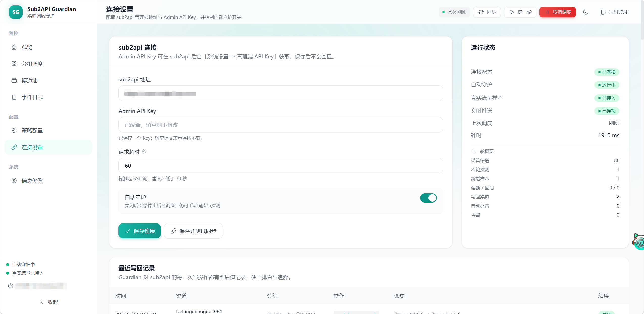Open 策略配置 strategy settings

pyautogui.click(x=48, y=131)
